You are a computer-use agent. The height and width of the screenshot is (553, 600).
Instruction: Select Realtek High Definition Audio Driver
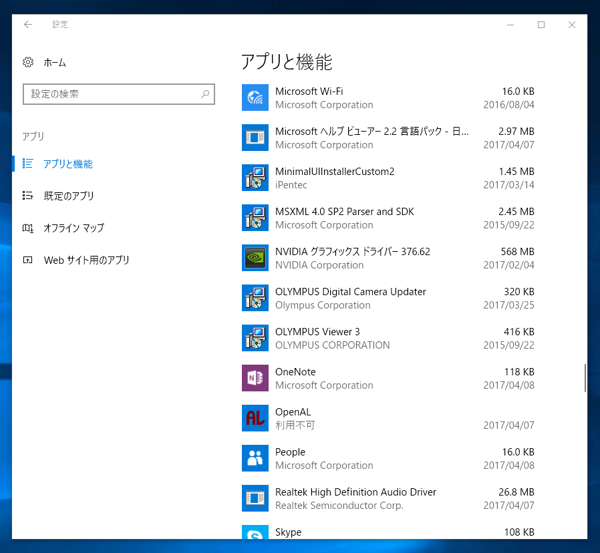(x=356, y=492)
